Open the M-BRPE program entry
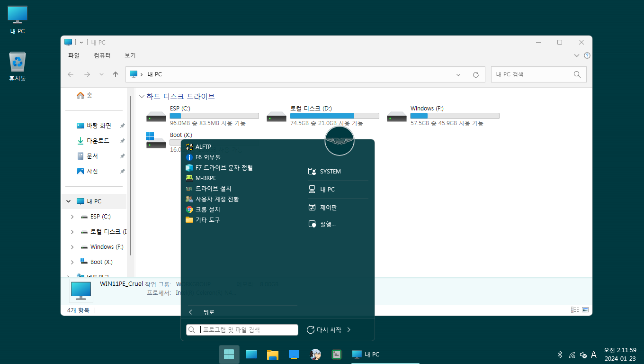 (x=201, y=178)
